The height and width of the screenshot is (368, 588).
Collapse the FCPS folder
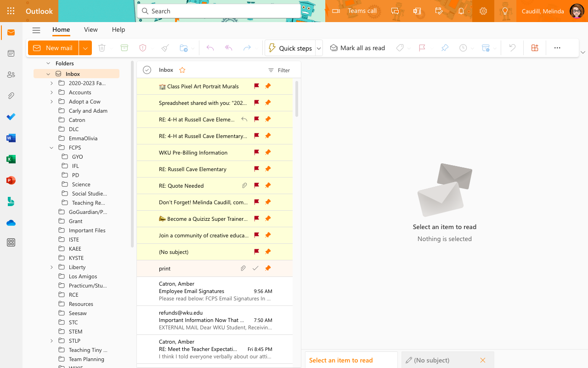coord(51,148)
